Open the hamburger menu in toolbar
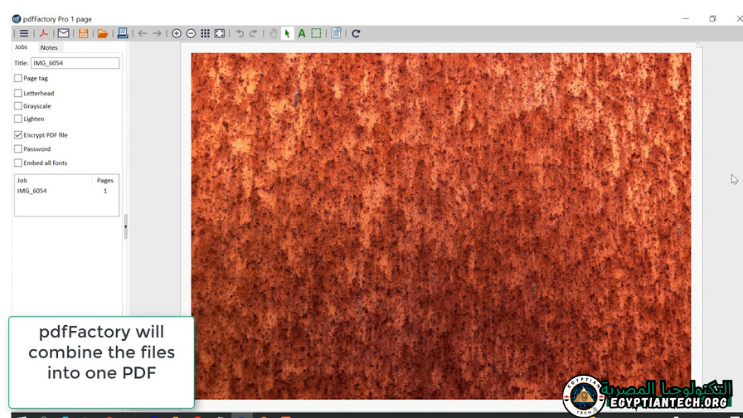Viewport: 743px width, 418px height. click(24, 33)
